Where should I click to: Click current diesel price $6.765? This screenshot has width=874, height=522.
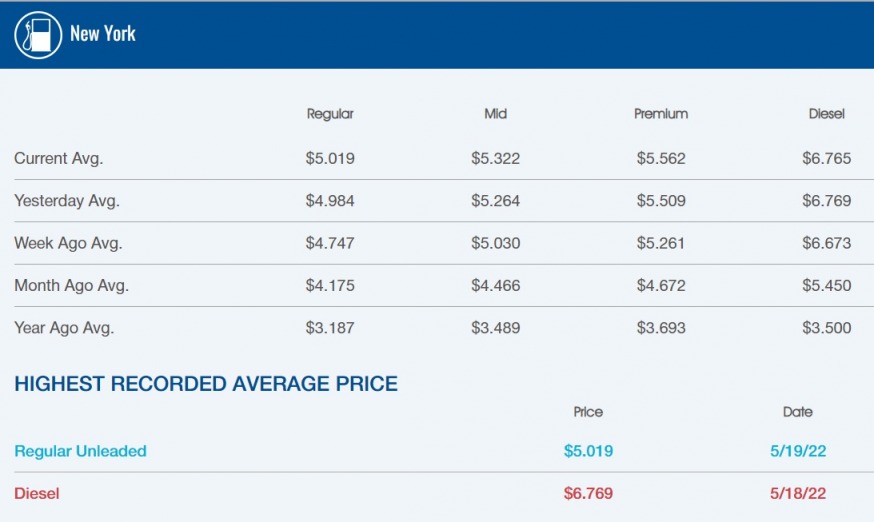(x=826, y=158)
